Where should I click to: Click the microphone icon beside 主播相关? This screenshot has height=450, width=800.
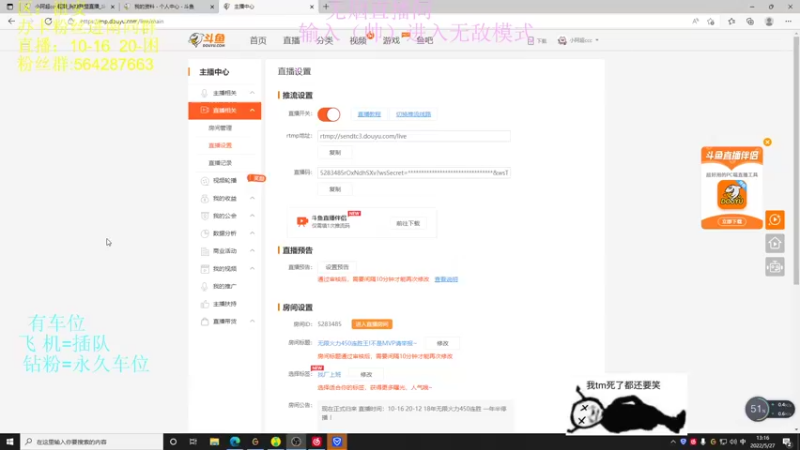[x=204, y=93]
